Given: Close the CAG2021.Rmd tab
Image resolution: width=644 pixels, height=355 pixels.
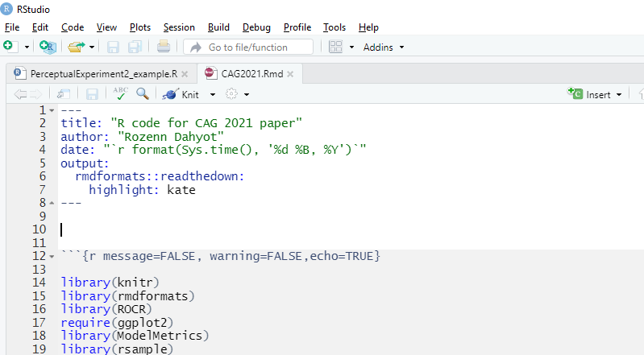Looking at the screenshot, I should [x=290, y=74].
